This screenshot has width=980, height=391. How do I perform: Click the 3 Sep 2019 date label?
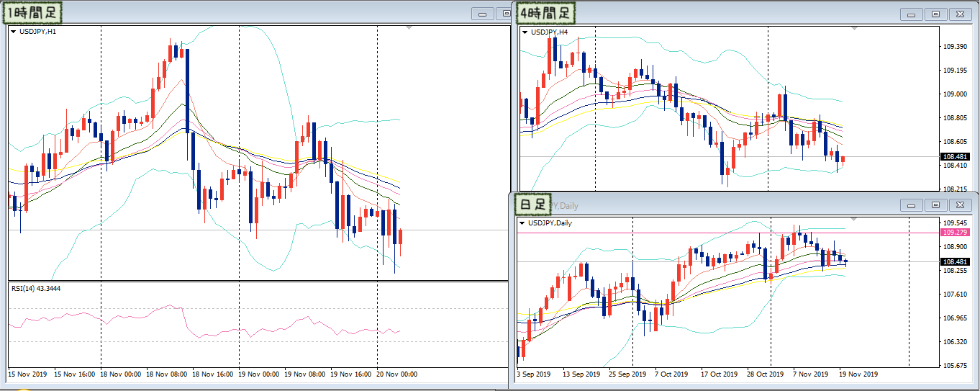(x=535, y=374)
